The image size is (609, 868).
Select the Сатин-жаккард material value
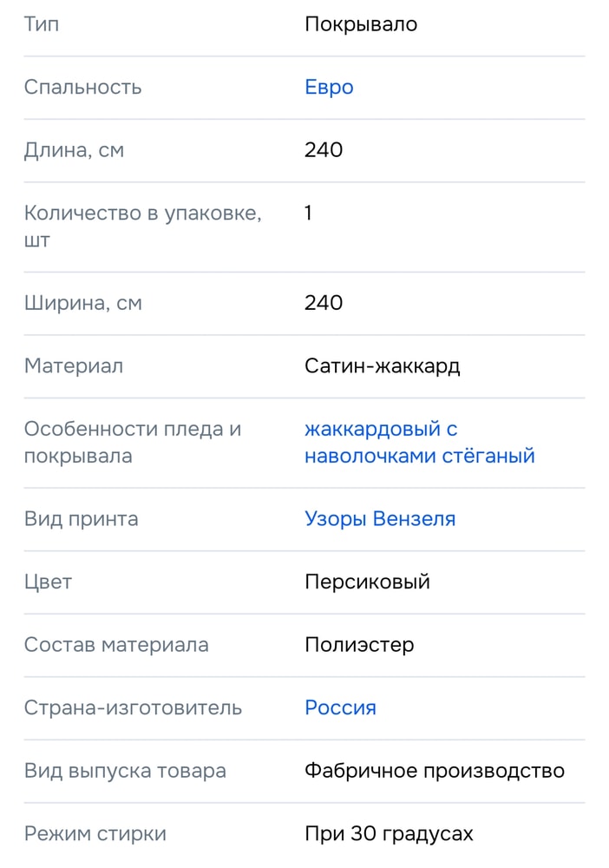click(383, 366)
